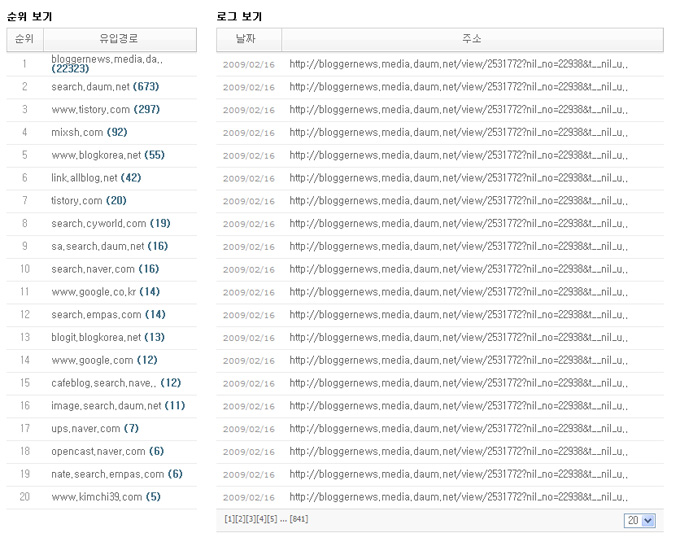This screenshot has height=555, width=680.
Task: Go to log page [1]
Action: click(x=229, y=519)
